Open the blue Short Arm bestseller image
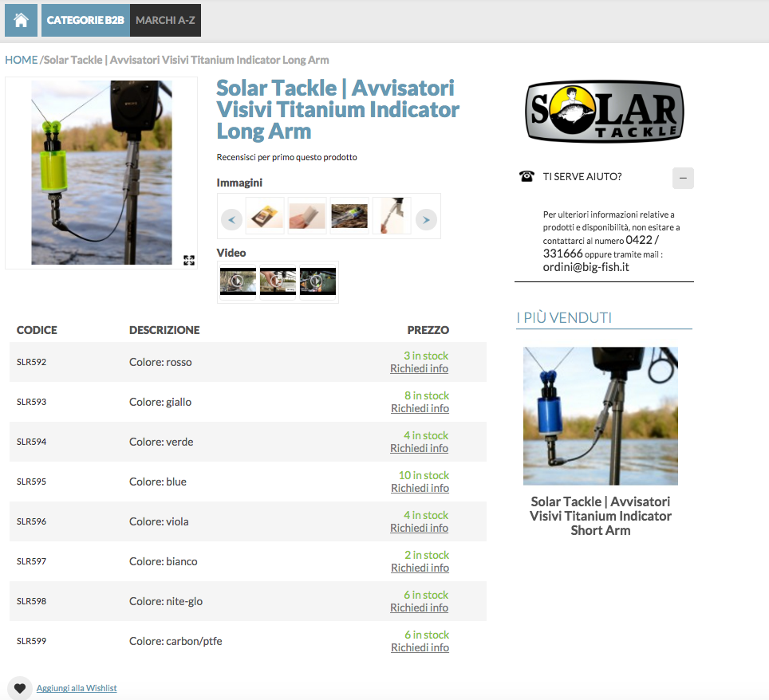This screenshot has width=769, height=700. click(601, 416)
